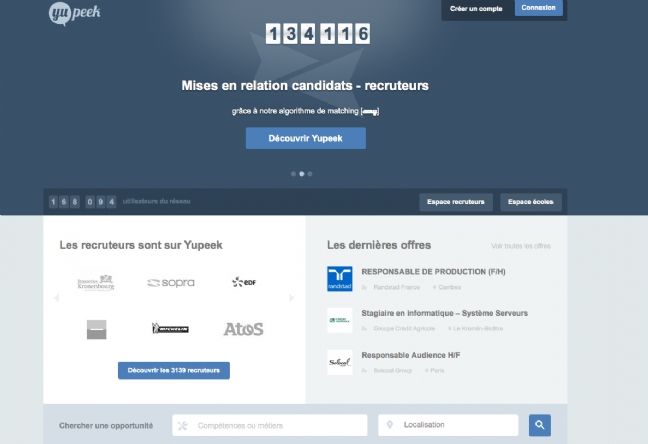Click the Atos recruiter logo
This screenshot has width=648, height=444.
243,329
